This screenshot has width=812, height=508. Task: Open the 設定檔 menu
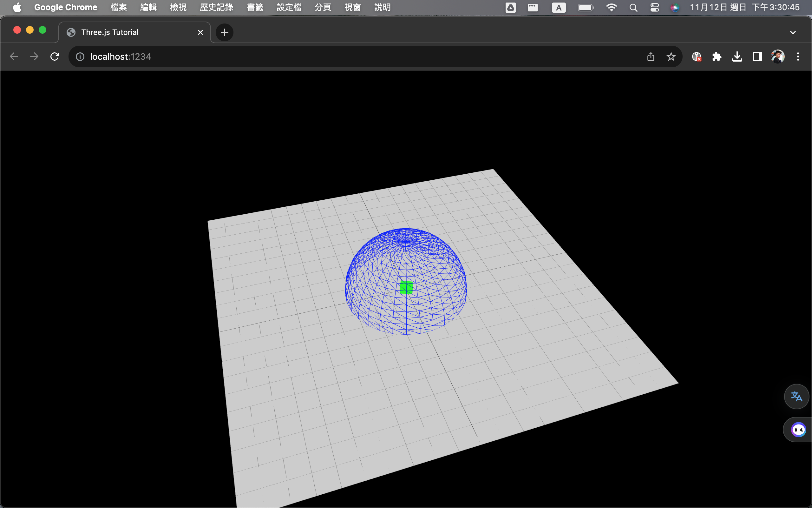[289, 7]
